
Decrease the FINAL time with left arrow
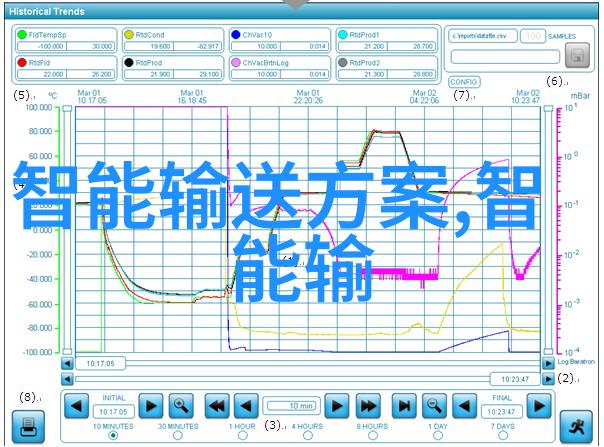(464, 406)
